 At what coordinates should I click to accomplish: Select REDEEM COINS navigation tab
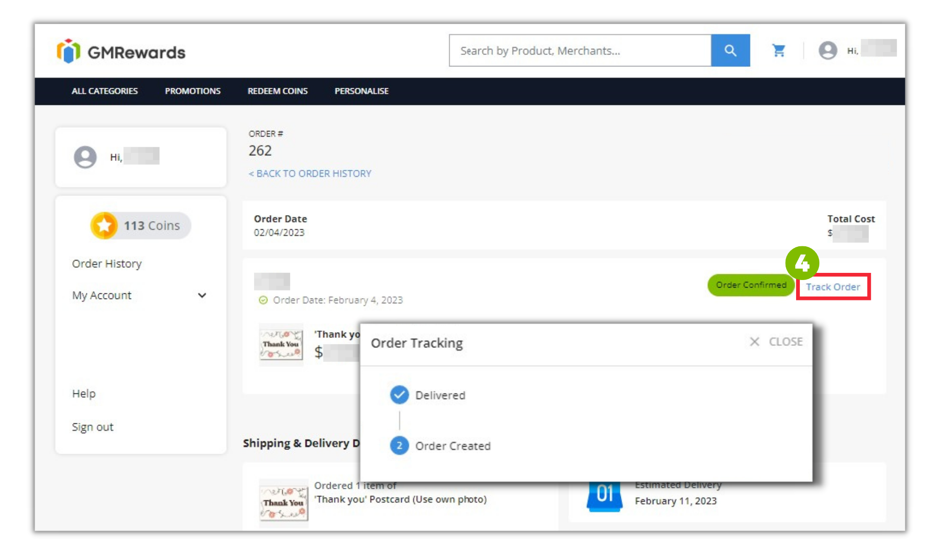[277, 91]
